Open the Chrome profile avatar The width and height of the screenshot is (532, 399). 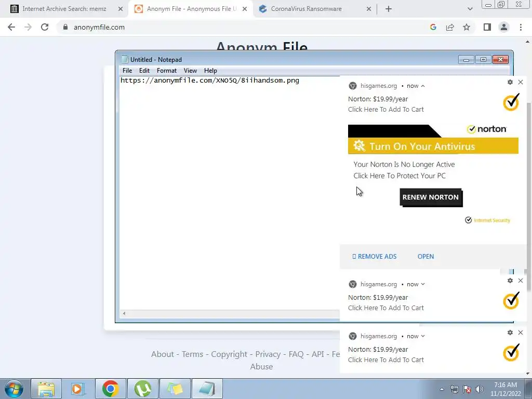pyautogui.click(x=504, y=27)
